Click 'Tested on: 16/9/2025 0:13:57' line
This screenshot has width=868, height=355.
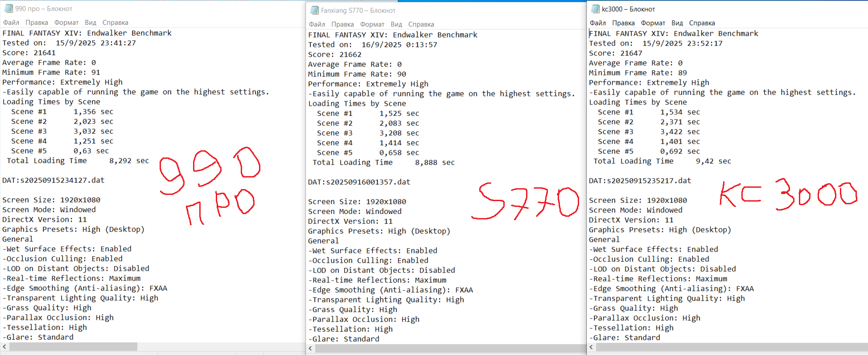pos(373,45)
